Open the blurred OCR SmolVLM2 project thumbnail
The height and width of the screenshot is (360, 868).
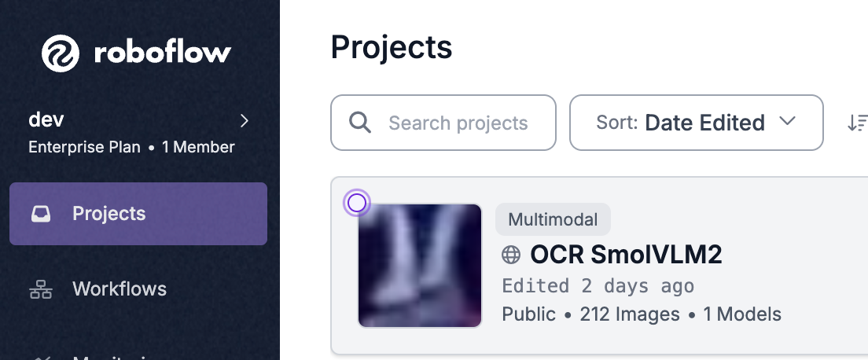pos(420,266)
